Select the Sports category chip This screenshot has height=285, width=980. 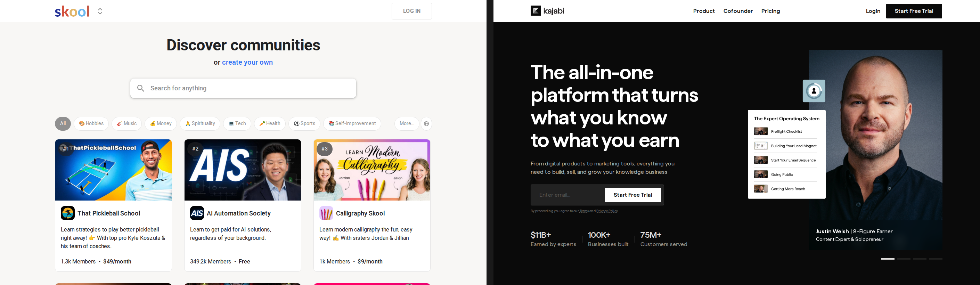pos(304,124)
